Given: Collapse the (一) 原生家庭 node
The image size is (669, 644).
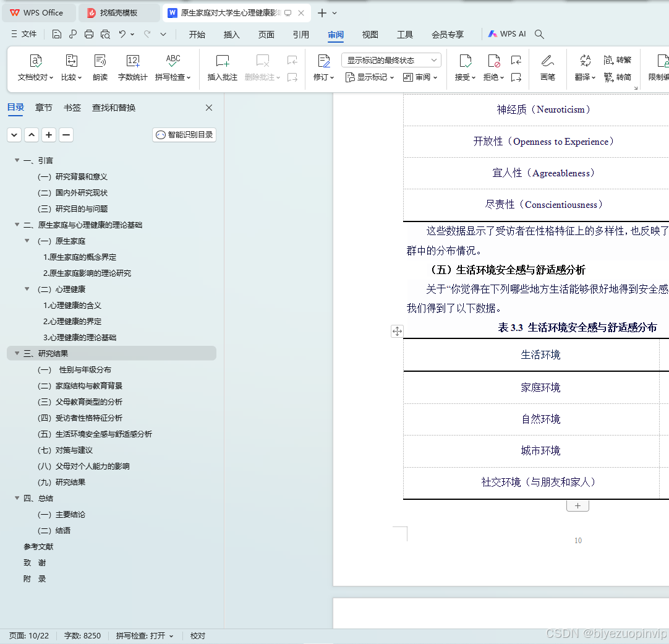Looking at the screenshot, I should click(x=27, y=241).
